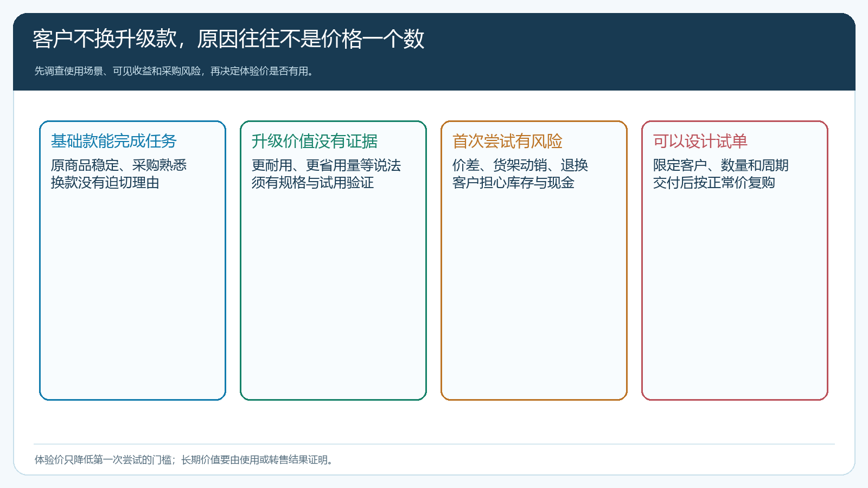Click the card heading 首次尝试有风险
Image resolution: width=868 pixels, height=488 pixels.
pyautogui.click(x=507, y=141)
